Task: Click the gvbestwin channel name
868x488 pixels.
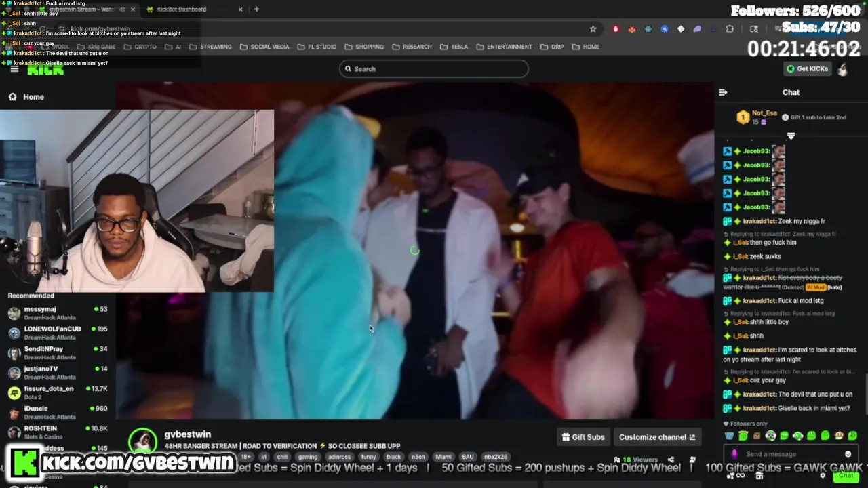Action: (188, 434)
